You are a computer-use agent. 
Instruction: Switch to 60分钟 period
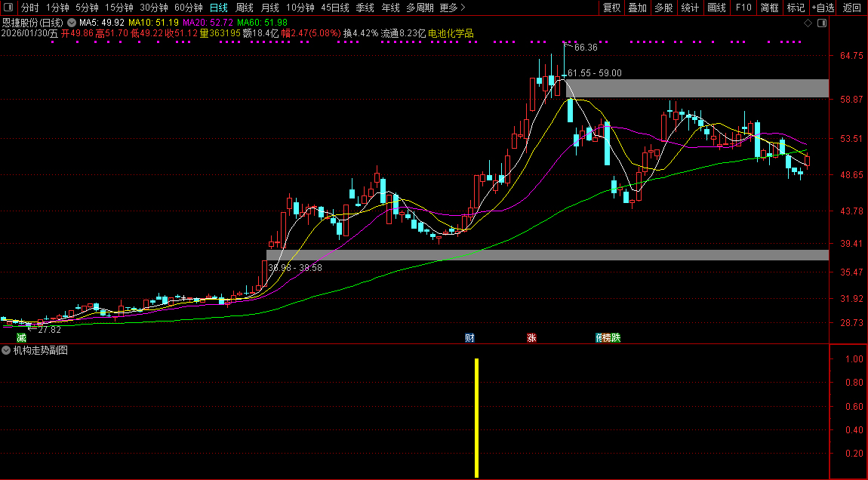pos(189,8)
